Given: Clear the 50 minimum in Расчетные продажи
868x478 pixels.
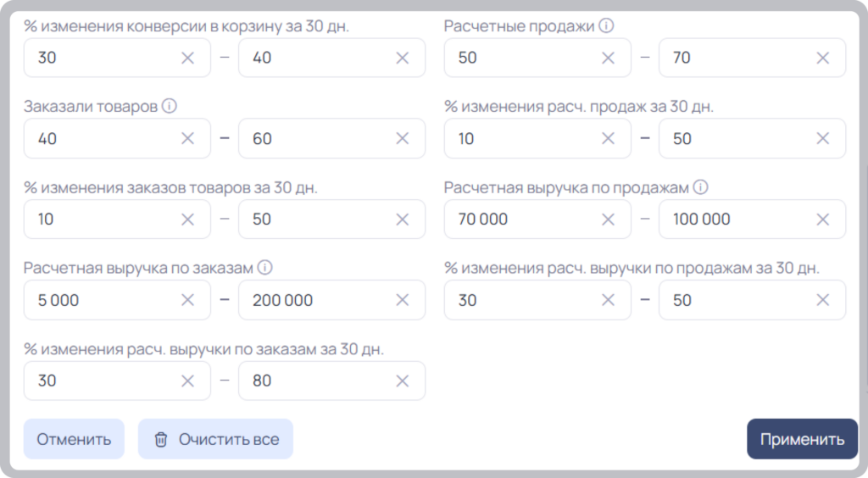Looking at the screenshot, I should click(x=608, y=58).
